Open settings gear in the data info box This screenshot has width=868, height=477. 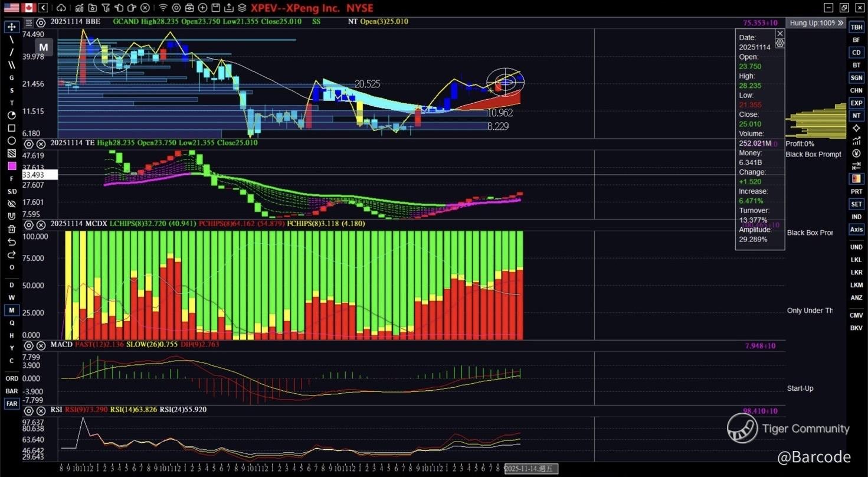coord(780,43)
